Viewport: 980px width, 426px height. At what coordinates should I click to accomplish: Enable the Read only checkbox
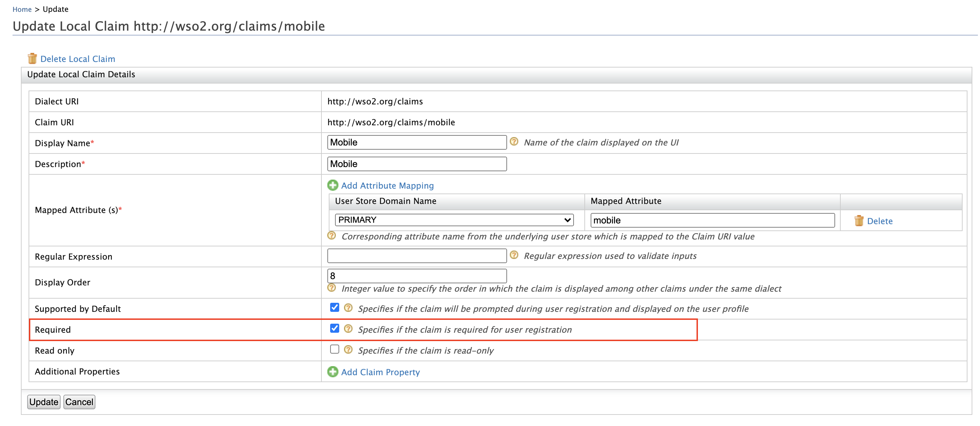coord(334,349)
